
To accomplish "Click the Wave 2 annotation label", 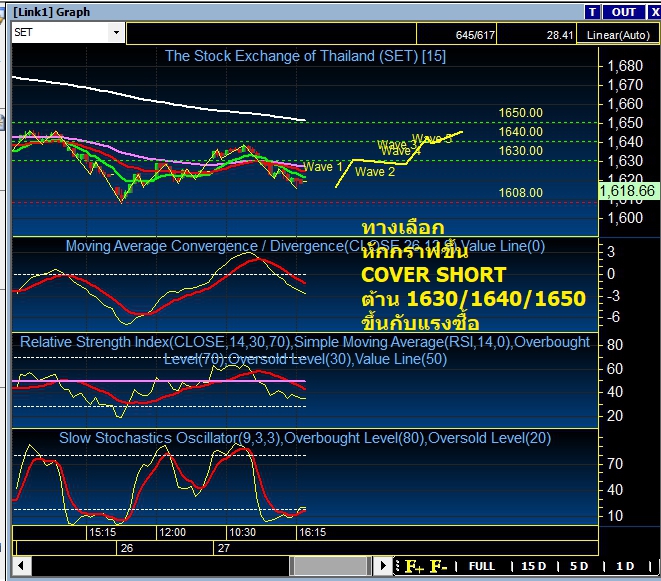I will (x=375, y=172).
